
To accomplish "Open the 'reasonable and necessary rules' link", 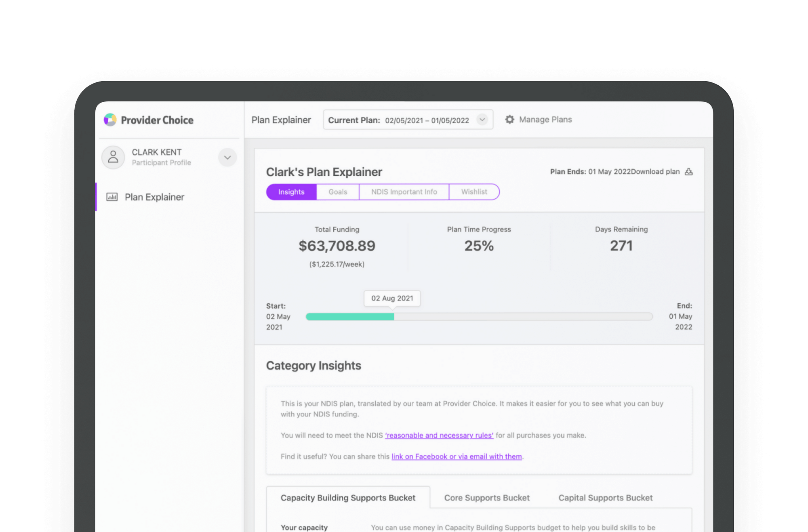I will coord(439,435).
